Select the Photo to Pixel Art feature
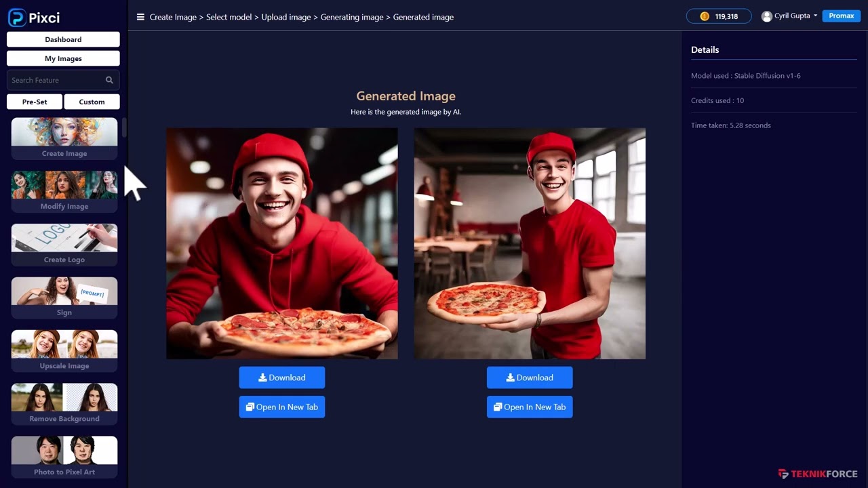 click(64, 457)
